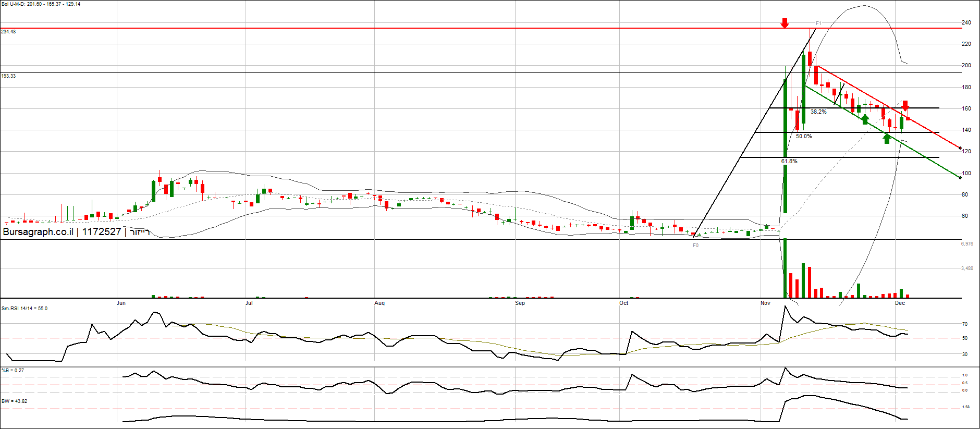This screenshot has width=980, height=429.
Task: Click the Nov marker on the time axis
Action: 765,303
